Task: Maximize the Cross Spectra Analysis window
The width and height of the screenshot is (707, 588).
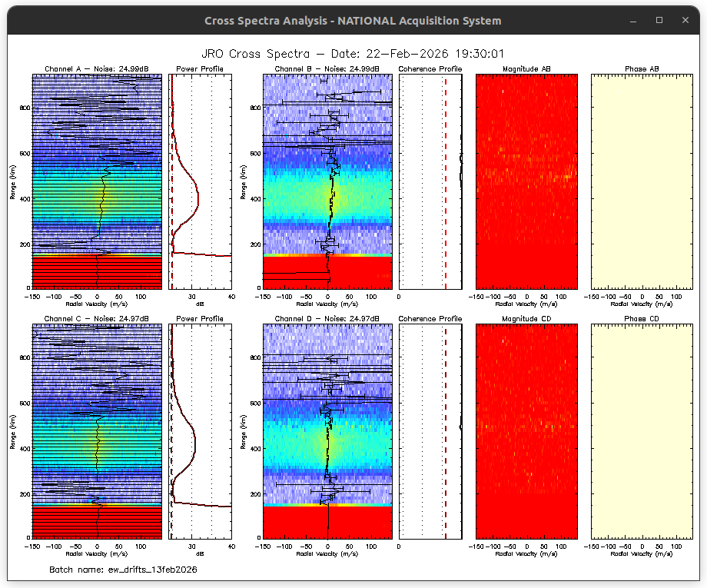Action: coord(659,20)
